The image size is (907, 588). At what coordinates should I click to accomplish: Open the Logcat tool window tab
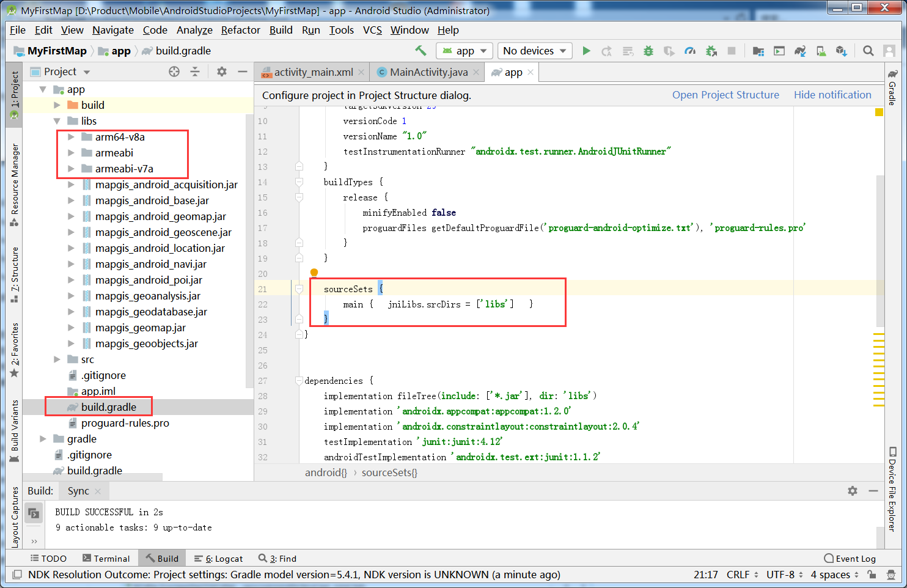(x=218, y=559)
